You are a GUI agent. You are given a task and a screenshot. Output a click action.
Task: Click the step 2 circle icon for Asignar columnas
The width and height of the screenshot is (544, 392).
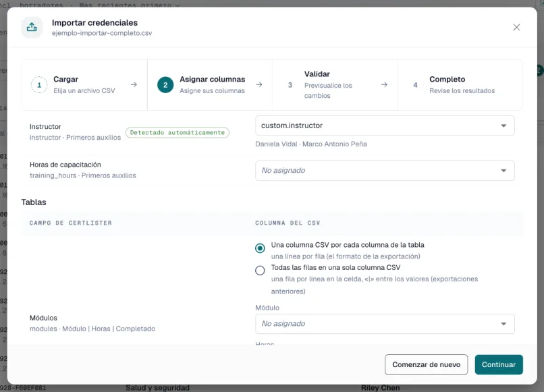pyautogui.click(x=165, y=85)
